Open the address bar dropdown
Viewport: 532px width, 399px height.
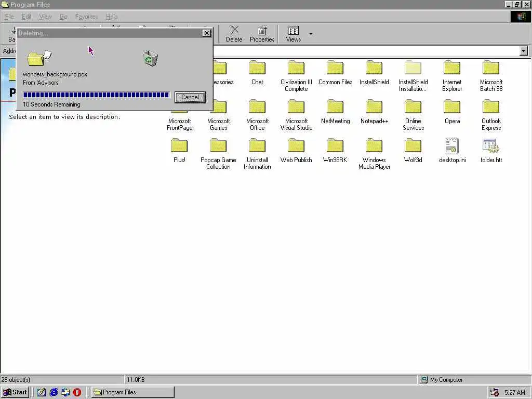(x=524, y=51)
